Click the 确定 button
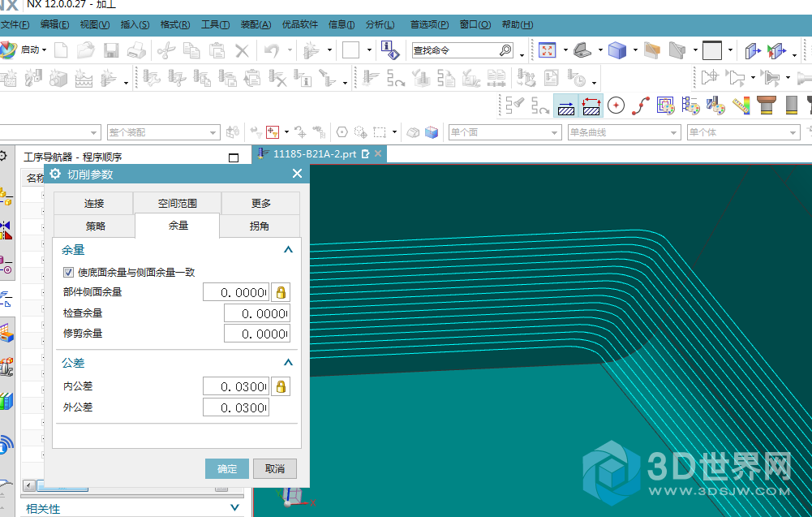 (x=227, y=469)
